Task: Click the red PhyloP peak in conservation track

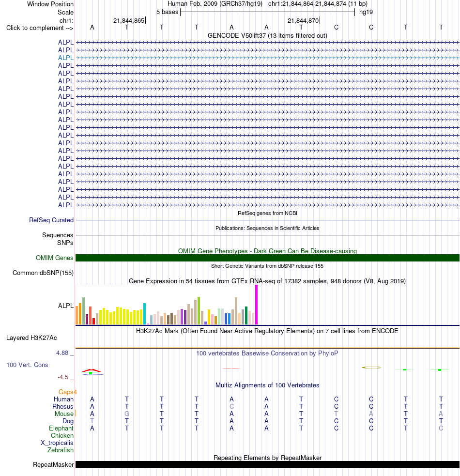Action: (91, 370)
